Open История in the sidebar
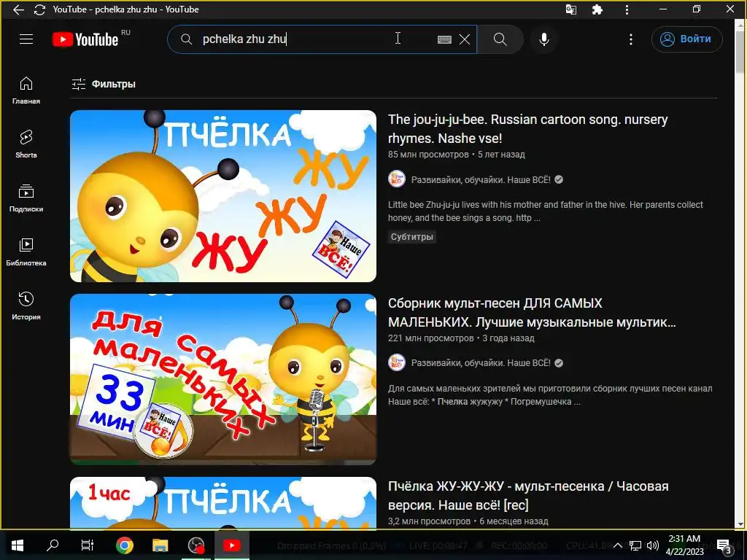Screen dimensions: 747x560 pyautogui.click(x=26, y=306)
